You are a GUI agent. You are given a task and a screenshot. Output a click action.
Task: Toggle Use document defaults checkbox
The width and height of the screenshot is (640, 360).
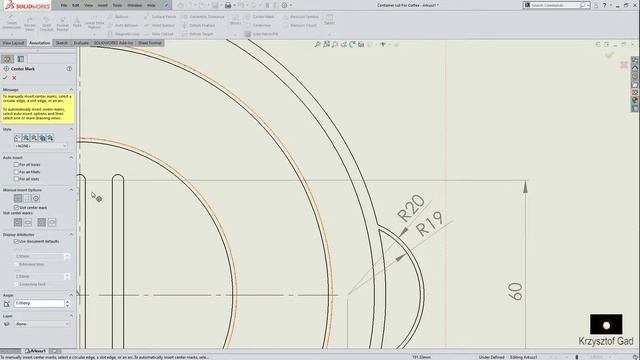pyautogui.click(x=16, y=241)
